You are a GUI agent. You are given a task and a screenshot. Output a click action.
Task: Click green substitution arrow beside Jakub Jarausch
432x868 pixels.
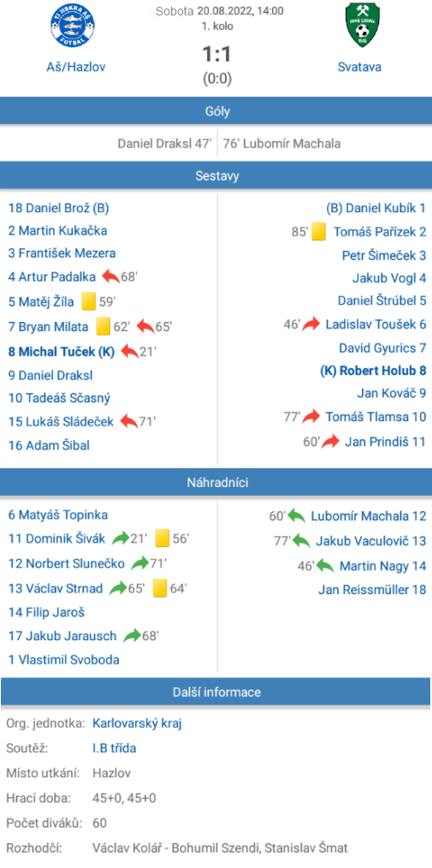click(132, 635)
